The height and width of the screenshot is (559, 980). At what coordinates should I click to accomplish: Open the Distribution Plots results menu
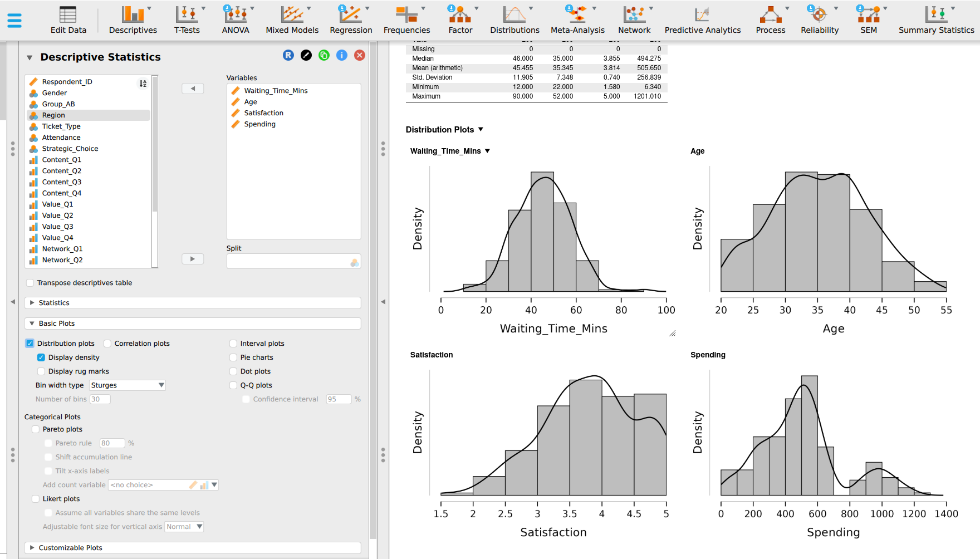481,130
